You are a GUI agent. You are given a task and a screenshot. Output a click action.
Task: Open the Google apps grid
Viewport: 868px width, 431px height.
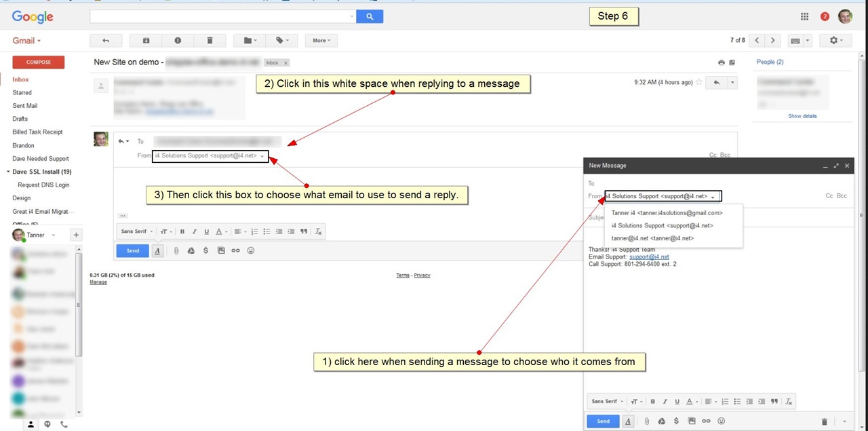coord(804,16)
